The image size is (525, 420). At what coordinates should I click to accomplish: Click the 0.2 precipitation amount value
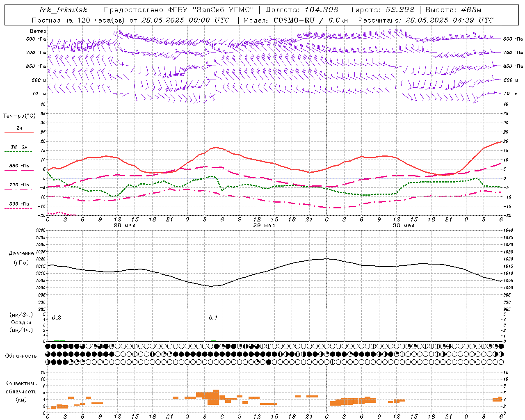[57, 318]
